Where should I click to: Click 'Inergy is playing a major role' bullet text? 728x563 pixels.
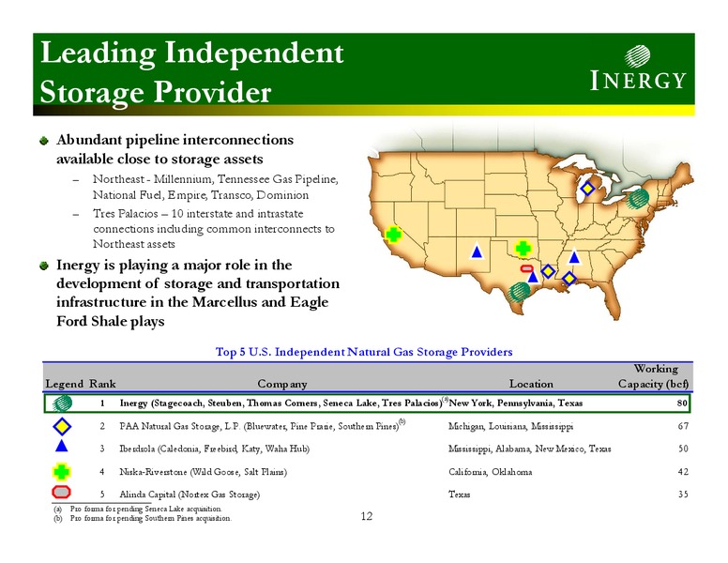[x=198, y=293]
